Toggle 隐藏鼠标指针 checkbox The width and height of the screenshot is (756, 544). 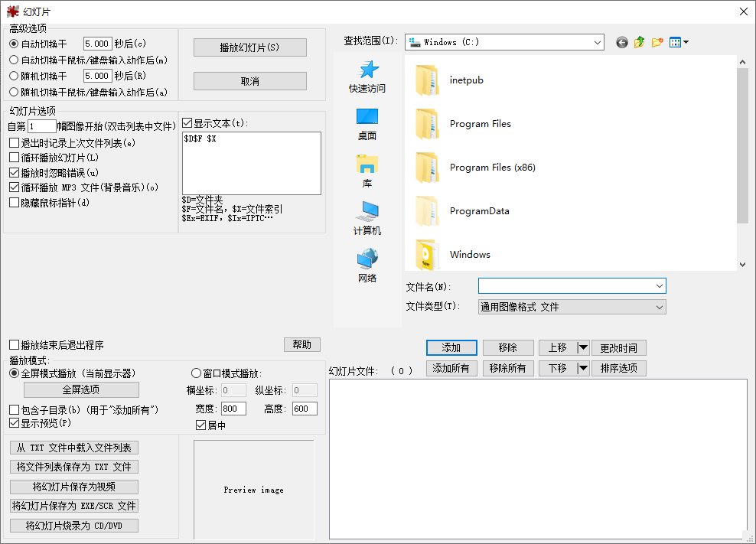click(x=15, y=203)
